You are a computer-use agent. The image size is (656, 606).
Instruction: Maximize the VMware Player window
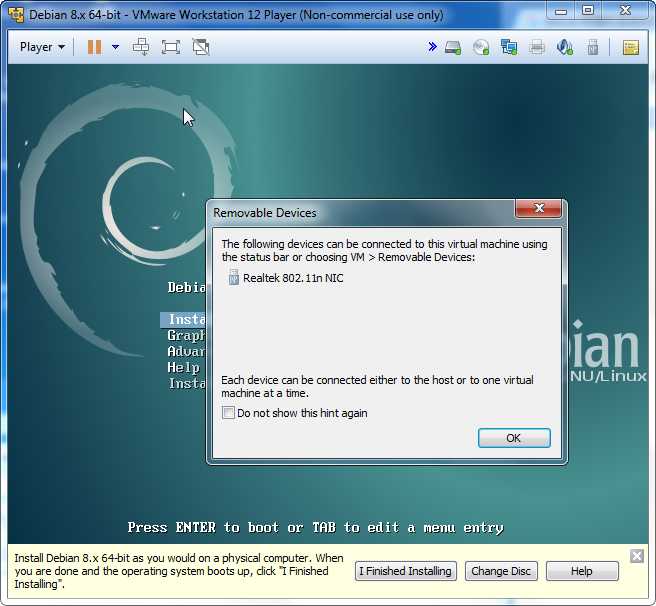588,11
